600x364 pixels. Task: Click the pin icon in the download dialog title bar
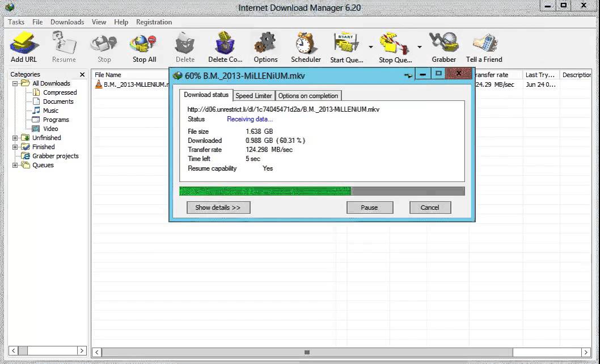408,75
